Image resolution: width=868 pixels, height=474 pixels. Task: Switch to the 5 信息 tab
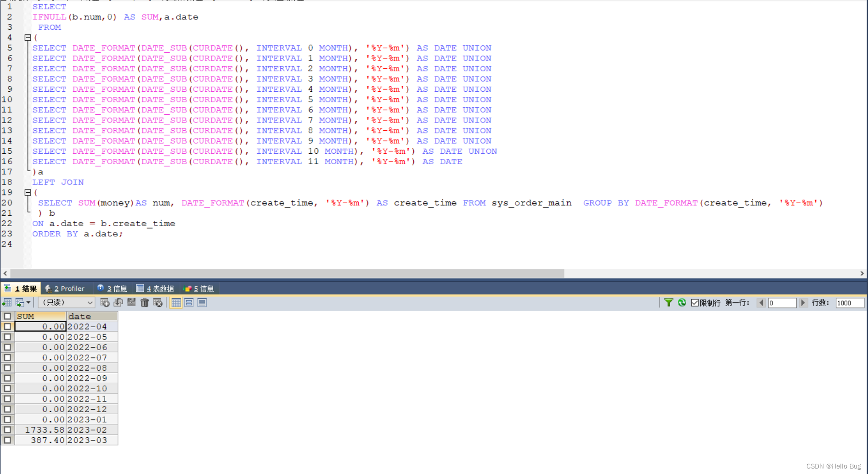click(x=199, y=289)
